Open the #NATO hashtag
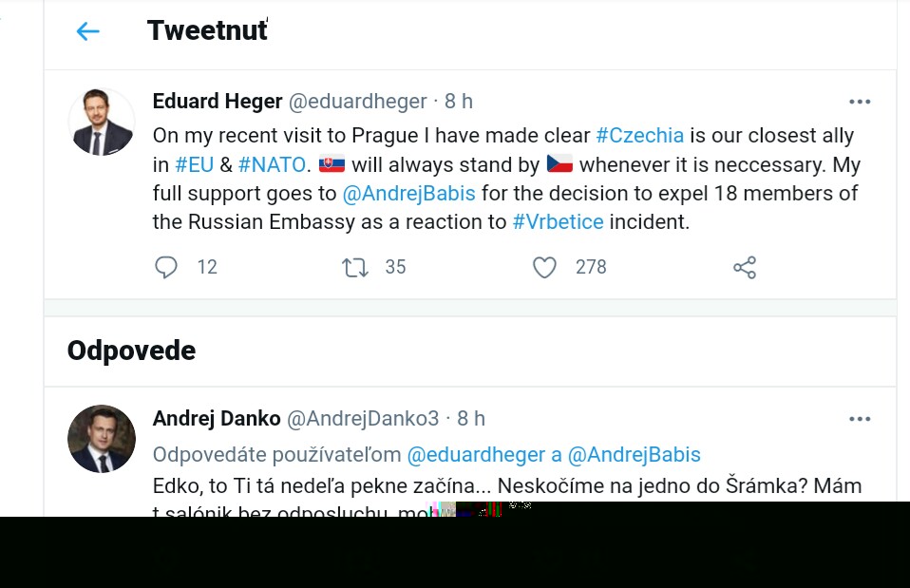Viewport: 910px width, 588px height. tap(272, 165)
